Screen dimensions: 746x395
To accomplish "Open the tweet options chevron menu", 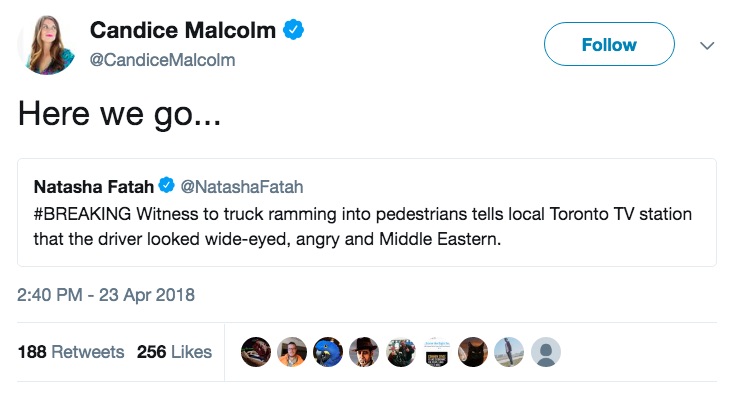I will [707, 46].
